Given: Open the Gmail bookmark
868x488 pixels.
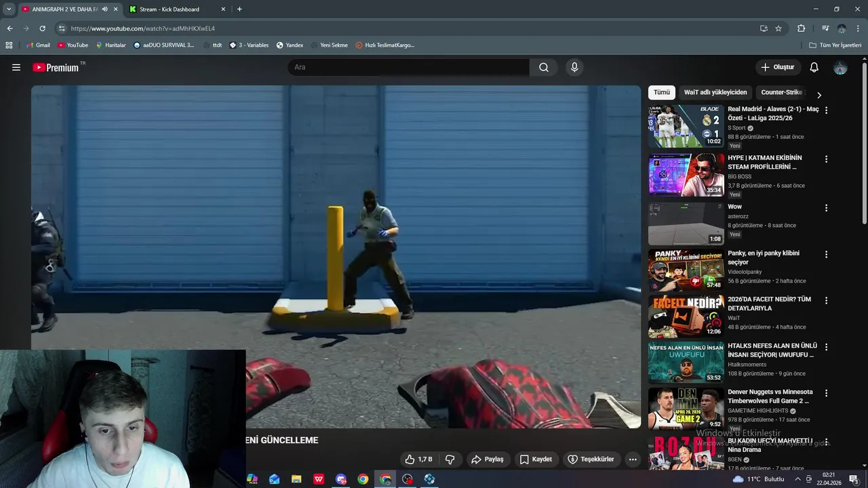Looking at the screenshot, I should [38, 45].
